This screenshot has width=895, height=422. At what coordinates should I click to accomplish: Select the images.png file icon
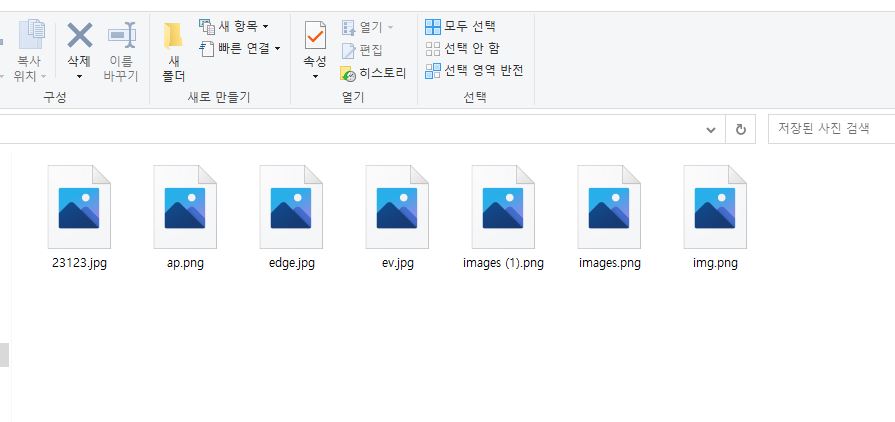click(609, 207)
